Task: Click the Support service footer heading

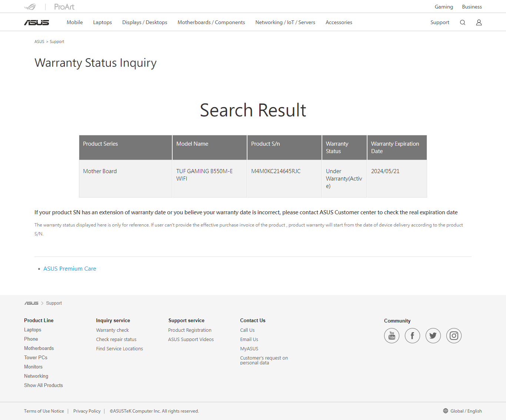Action: click(x=186, y=321)
